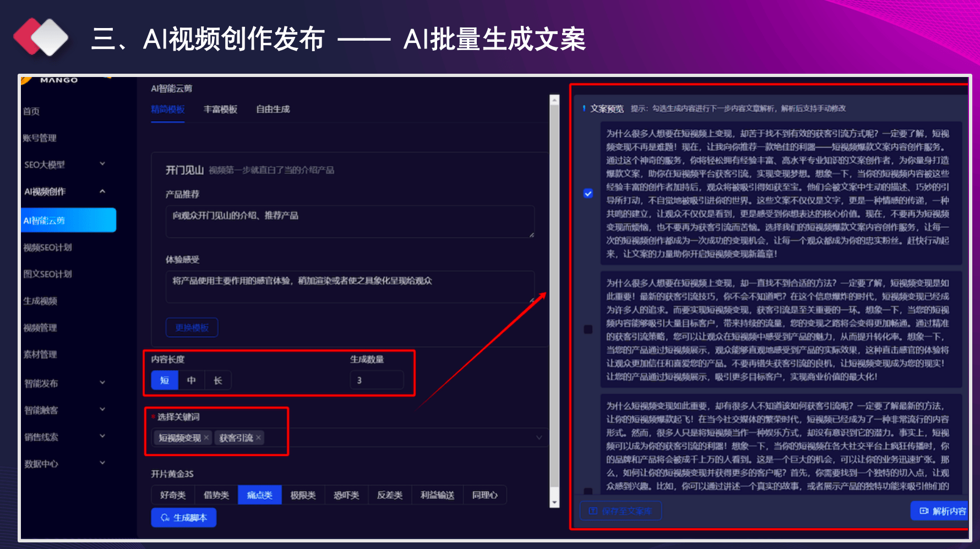Remove the 短视频变现 keyword tag

[206, 438]
